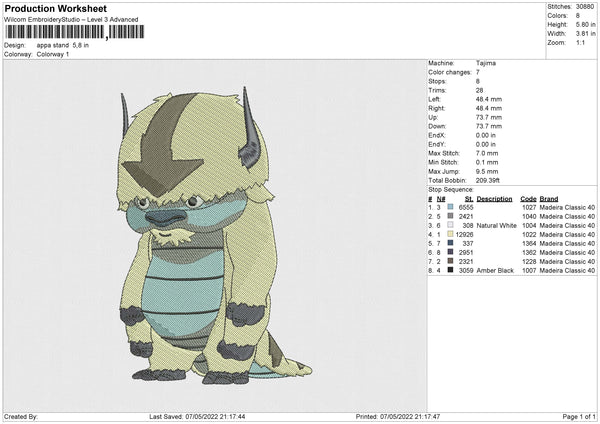
Task: Click the 'Stop Sequence:' label
Action: click(x=451, y=189)
